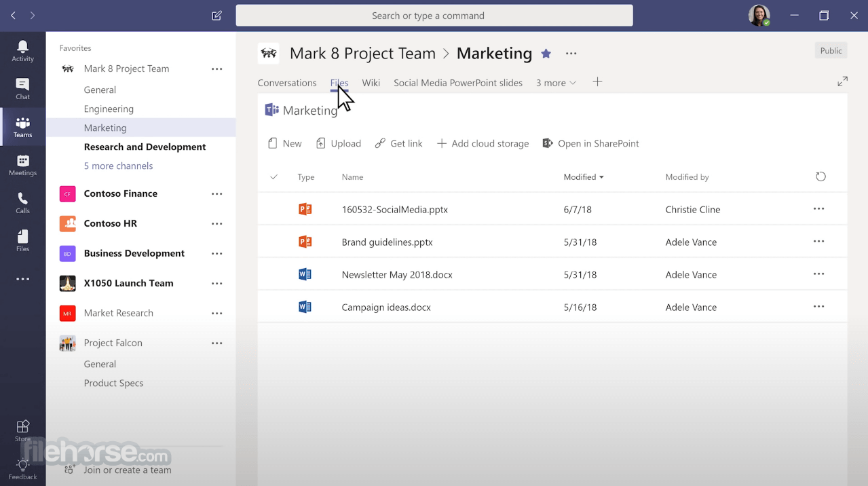Click Get link button

click(x=398, y=143)
